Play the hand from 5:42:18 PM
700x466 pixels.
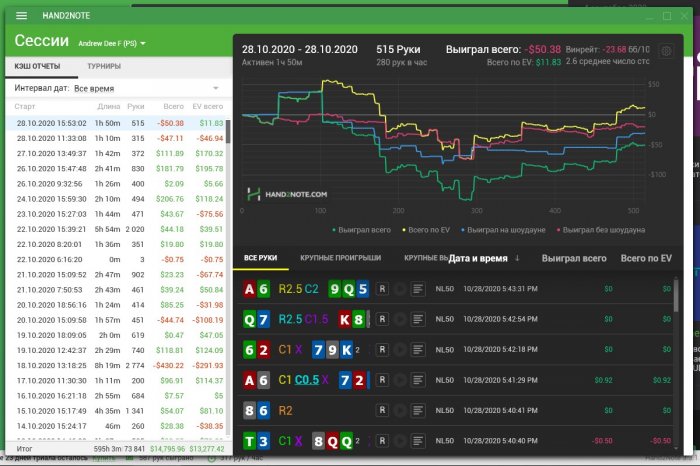pyautogui.click(x=400, y=350)
